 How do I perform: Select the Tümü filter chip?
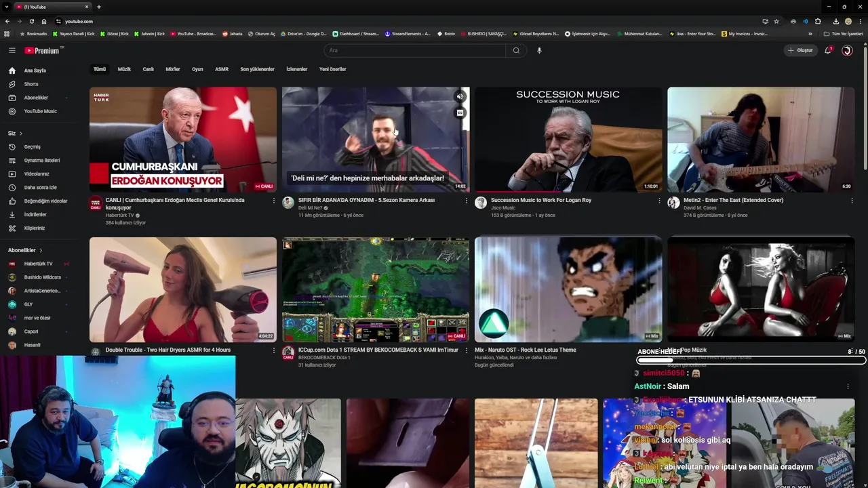click(100, 69)
